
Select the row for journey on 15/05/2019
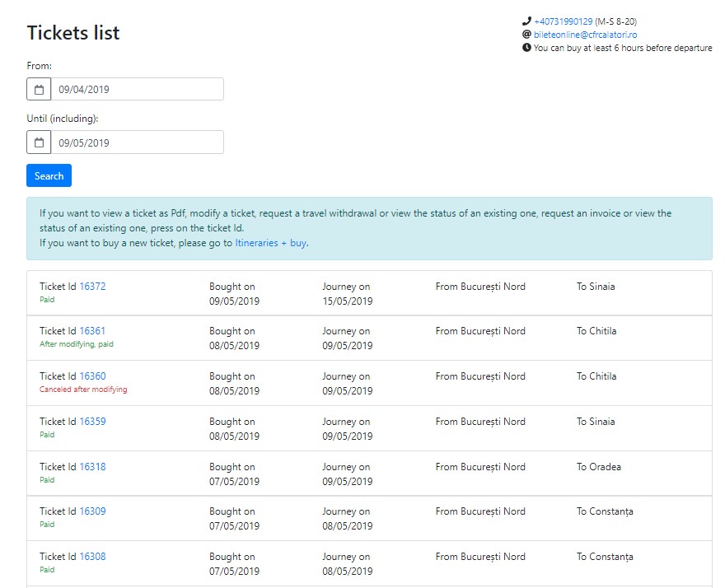point(369,293)
